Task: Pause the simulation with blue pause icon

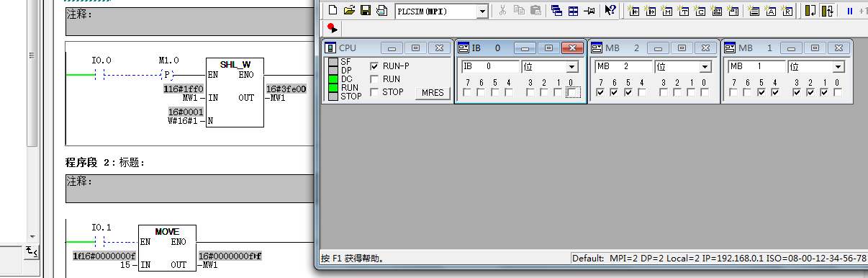Action: pyautogui.click(x=849, y=11)
